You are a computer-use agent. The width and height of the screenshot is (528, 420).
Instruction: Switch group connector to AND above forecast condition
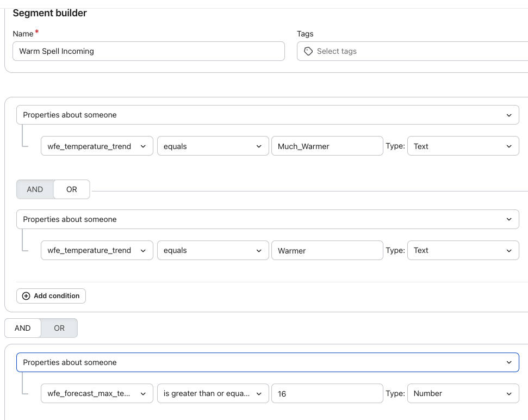(x=22, y=328)
